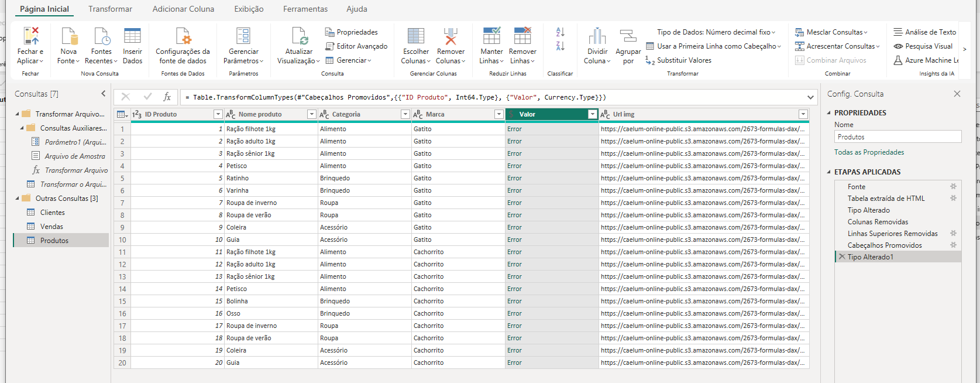Open the Marca column filter dropdown
This screenshot has height=383, width=980.
498,114
